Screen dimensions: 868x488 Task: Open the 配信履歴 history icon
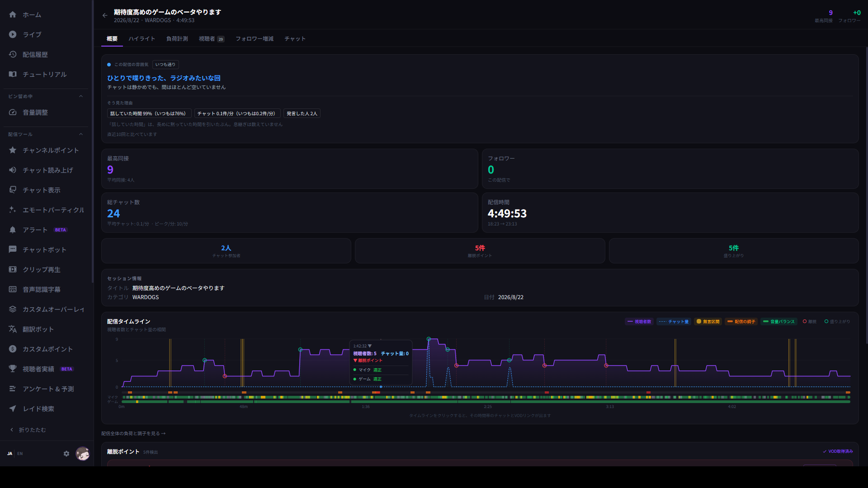(13, 54)
